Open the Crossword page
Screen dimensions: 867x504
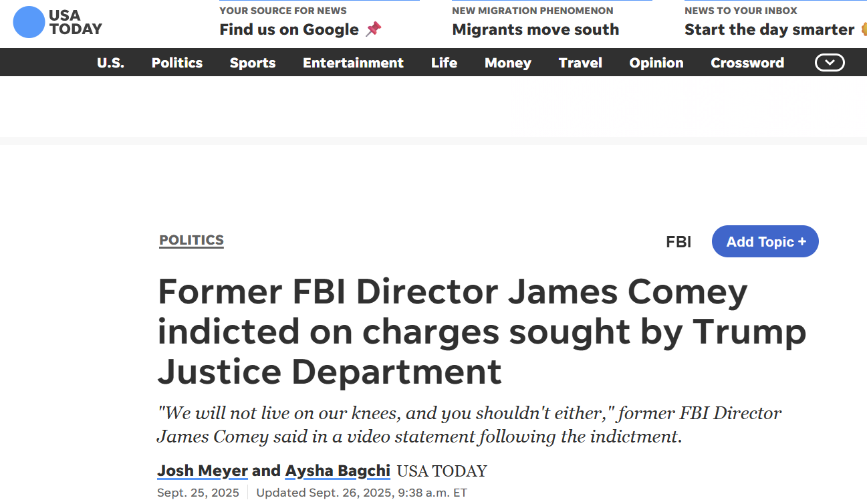[x=747, y=63]
